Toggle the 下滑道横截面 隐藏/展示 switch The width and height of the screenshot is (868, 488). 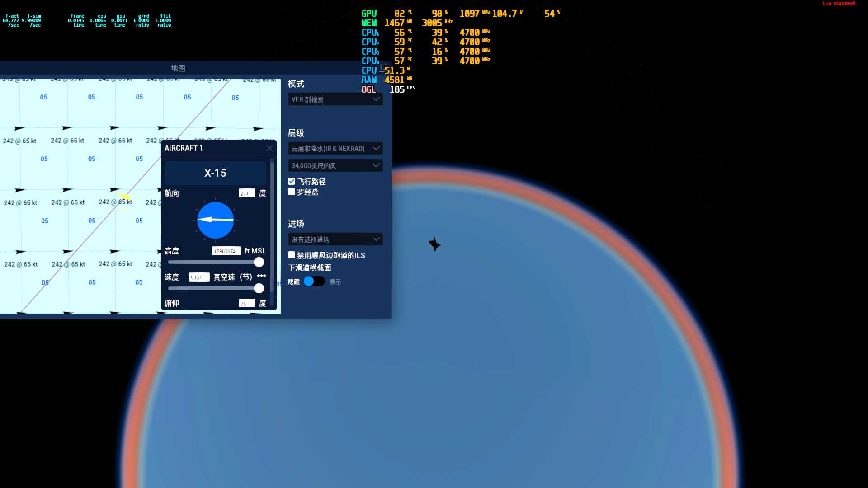tap(314, 281)
